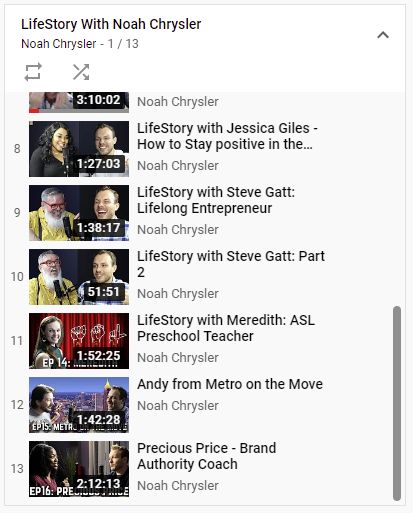
Task: Select playlist index number 11
Action: pyautogui.click(x=17, y=341)
